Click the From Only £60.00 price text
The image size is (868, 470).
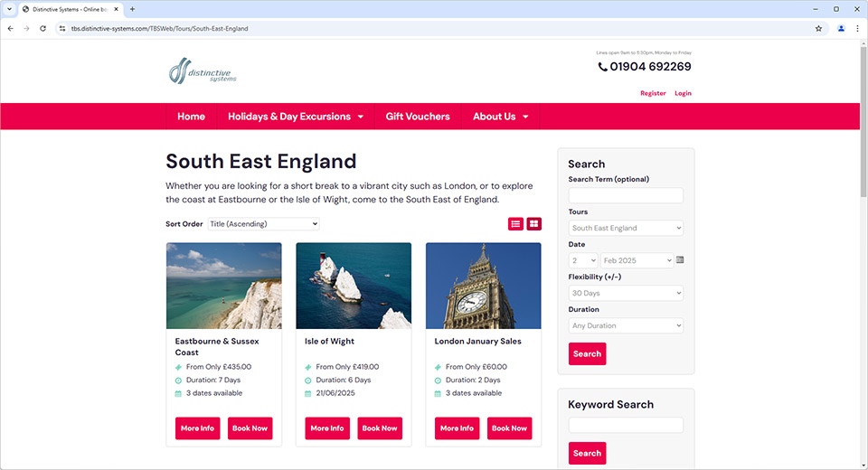(x=476, y=366)
